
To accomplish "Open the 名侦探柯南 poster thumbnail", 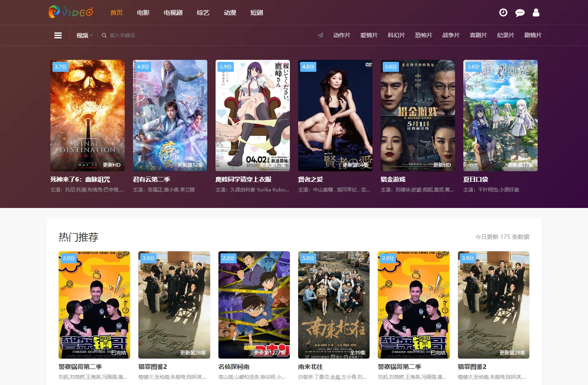I will (254, 305).
